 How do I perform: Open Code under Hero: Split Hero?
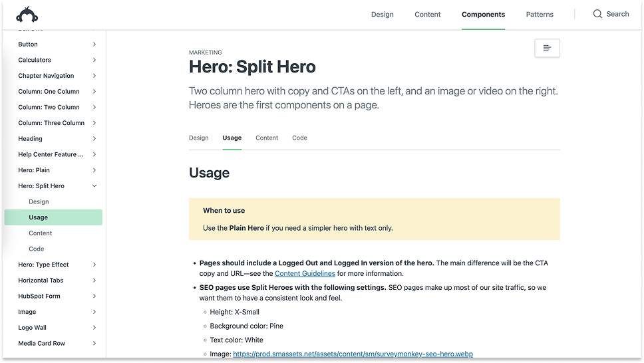(x=36, y=249)
